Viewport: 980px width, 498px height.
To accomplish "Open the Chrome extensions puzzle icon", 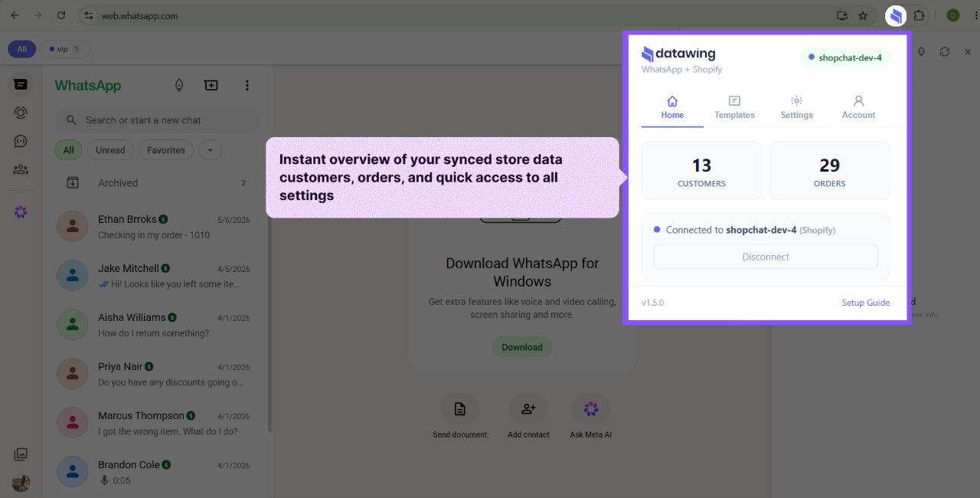I will click(919, 15).
